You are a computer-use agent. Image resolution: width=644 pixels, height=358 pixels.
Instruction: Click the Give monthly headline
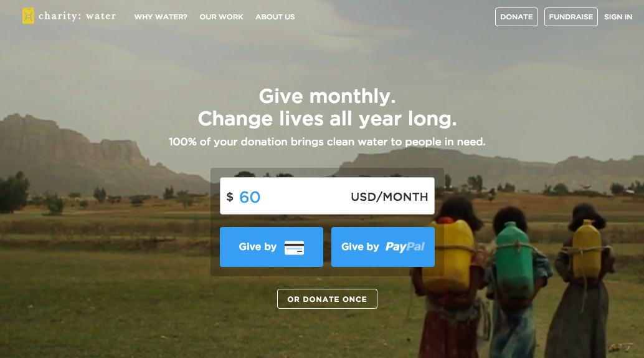click(x=328, y=107)
